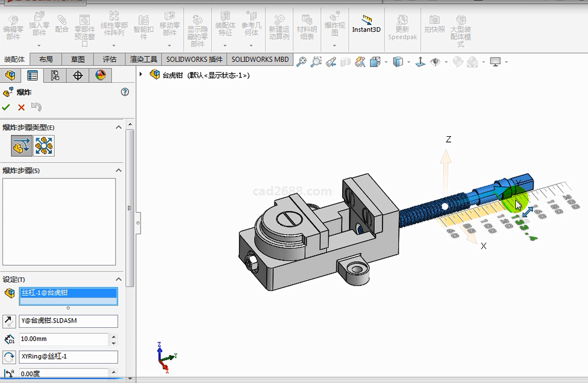Click the Zoom to Fit icon

click(301, 62)
